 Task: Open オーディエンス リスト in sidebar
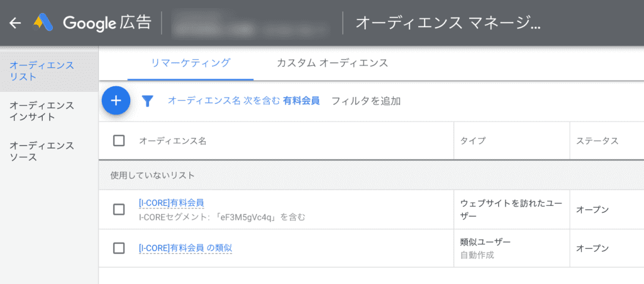tap(42, 71)
